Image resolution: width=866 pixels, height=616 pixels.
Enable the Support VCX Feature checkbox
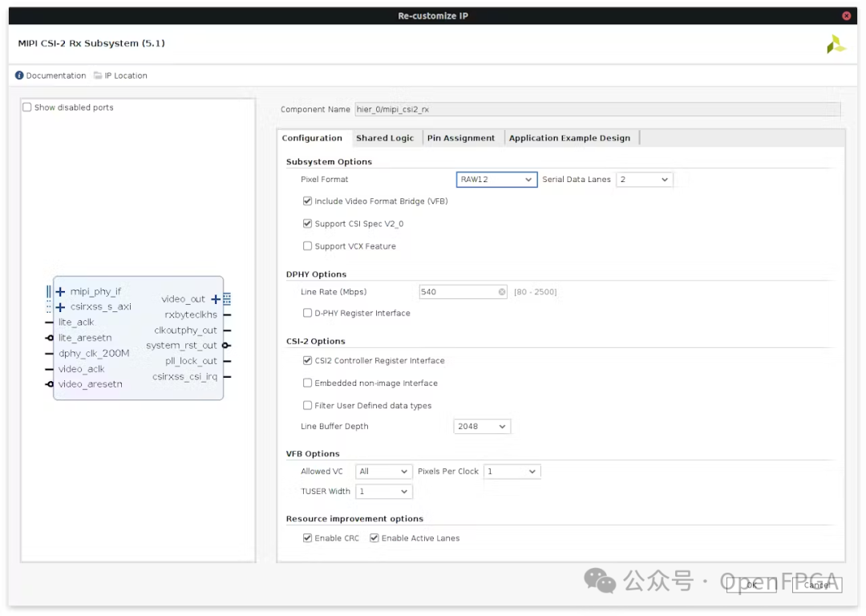coord(307,246)
